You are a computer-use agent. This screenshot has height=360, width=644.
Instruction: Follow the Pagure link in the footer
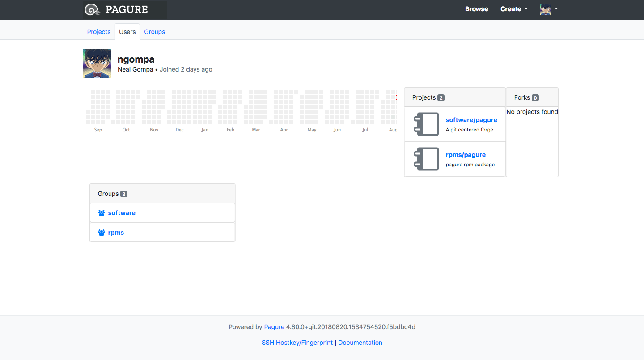click(x=274, y=327)
